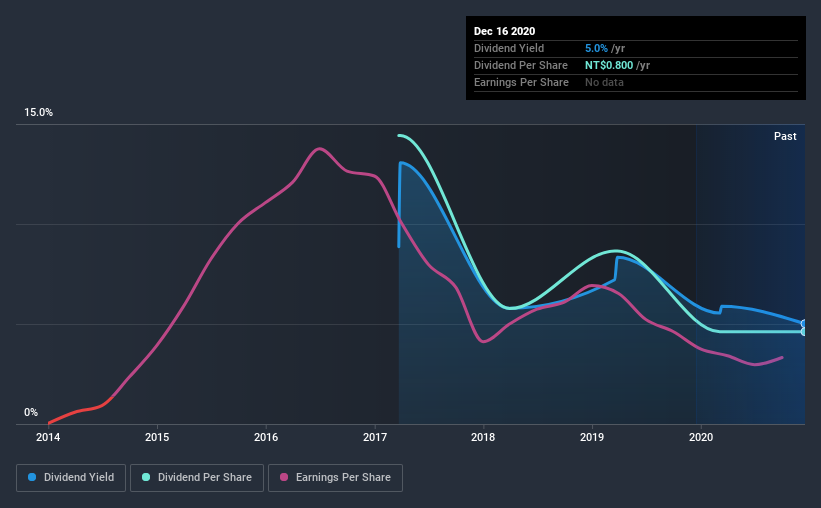Click the tooltip Earnings Per Share row label

(x=521, y=82)
